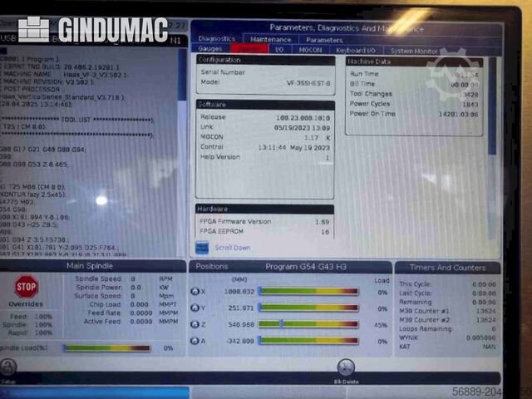Select the A axis position icon
This screenshot has width=532, height=399.
coord(196,341)
